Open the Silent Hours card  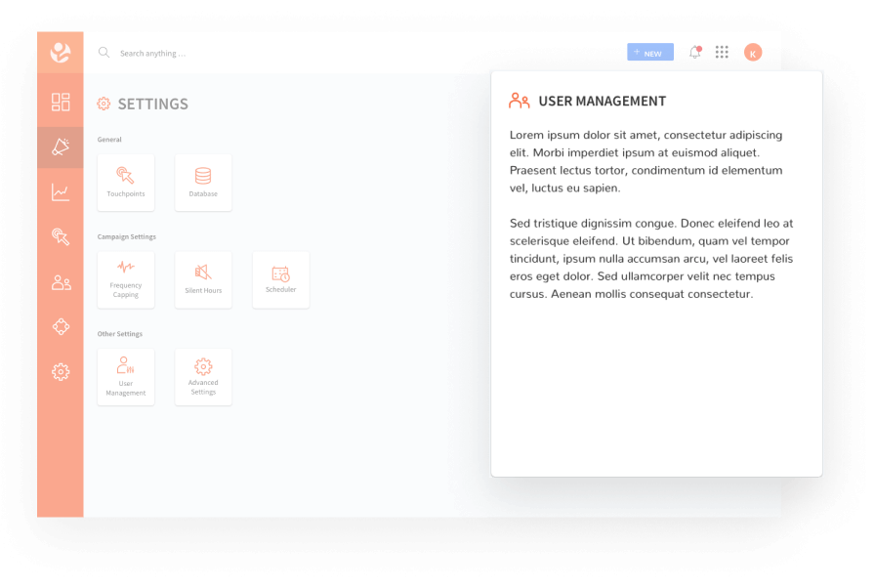tap(203, 279)
